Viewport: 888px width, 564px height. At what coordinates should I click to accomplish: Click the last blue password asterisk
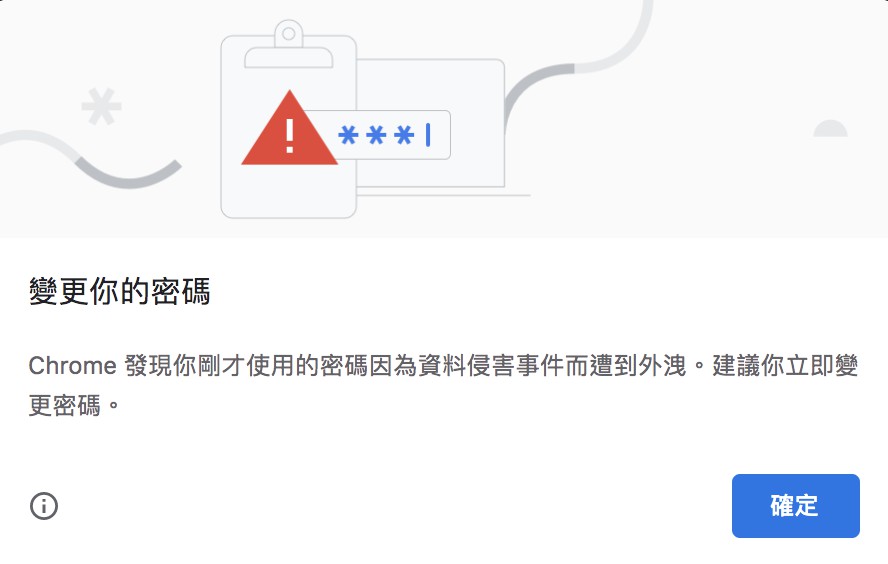point(404,135)
